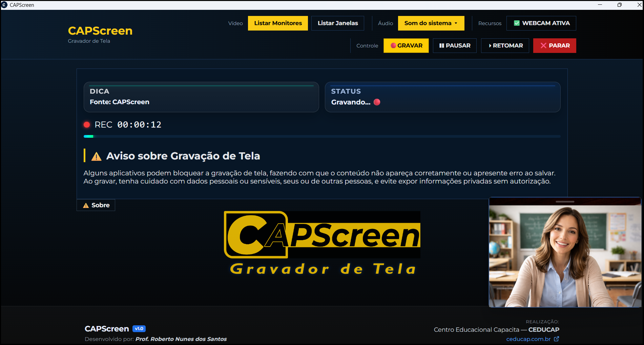Select the pause icon on PAUSAR button

coord(441,45)
